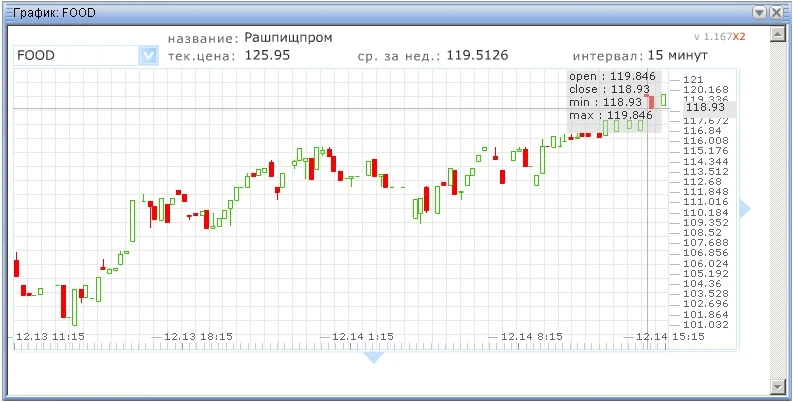Close the График: FOOD window
The image size is (793, 402).
[776, 13]
